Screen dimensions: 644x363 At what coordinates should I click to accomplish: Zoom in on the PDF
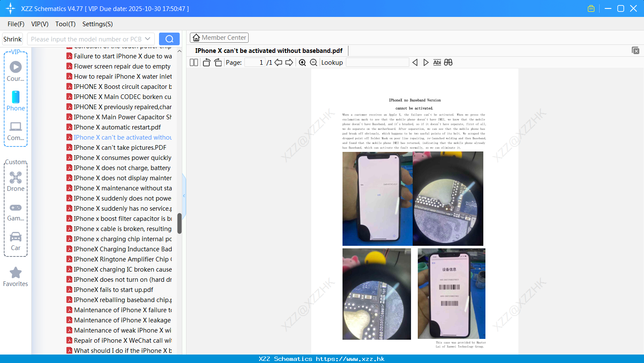pyautogui.click(x=302, y=62)
